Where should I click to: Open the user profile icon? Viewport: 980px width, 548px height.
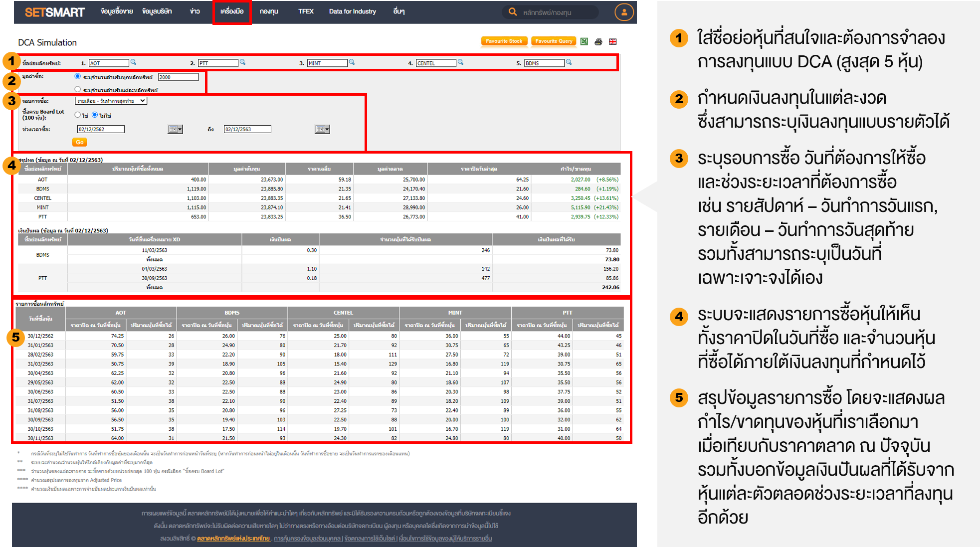[x=623, y=12]
